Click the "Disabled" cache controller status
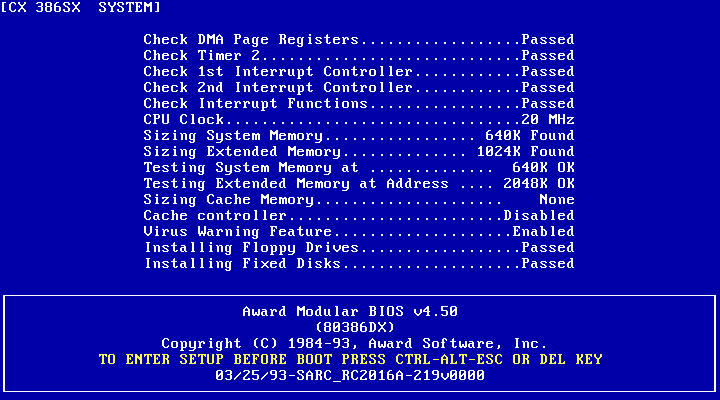This screenshot has height=400, width=720. pos(539,215)
